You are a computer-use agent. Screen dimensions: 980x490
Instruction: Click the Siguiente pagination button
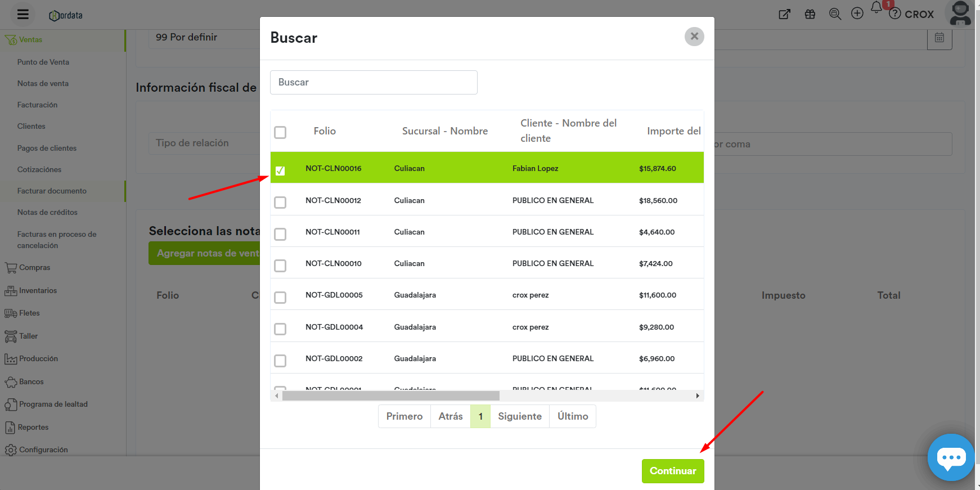519,416
